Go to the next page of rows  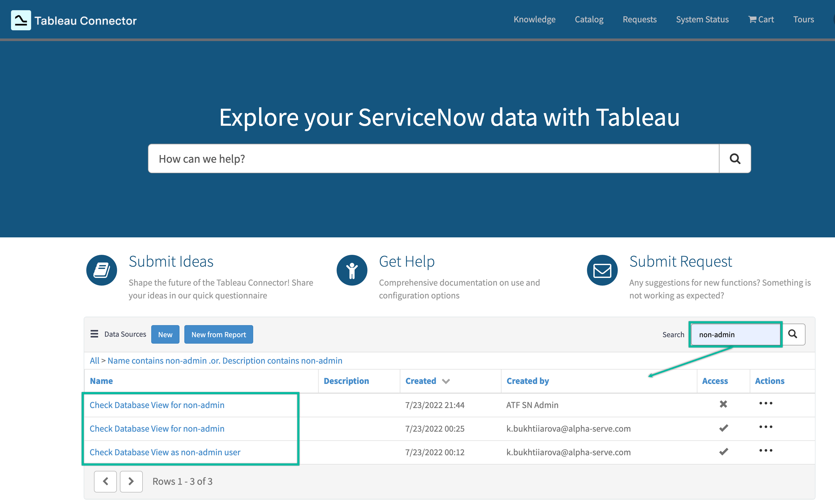point(131,481)
